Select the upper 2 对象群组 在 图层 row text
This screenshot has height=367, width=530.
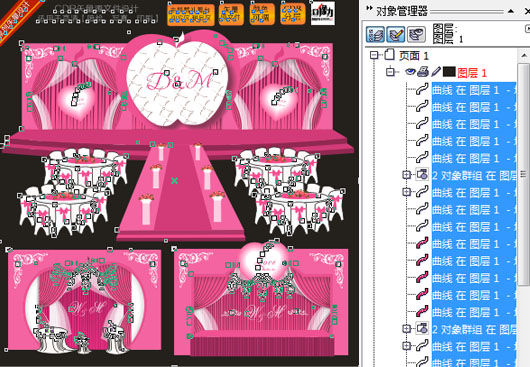click(x=474, y=175)
